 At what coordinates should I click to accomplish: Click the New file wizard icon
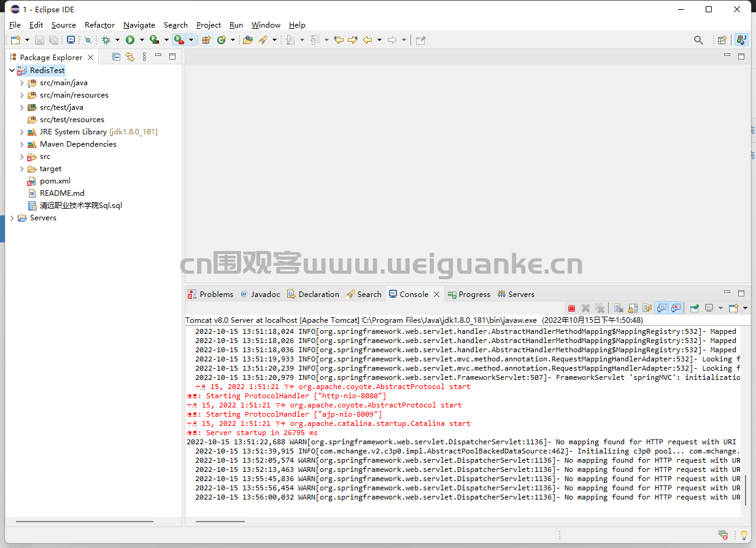pos(15,40)
